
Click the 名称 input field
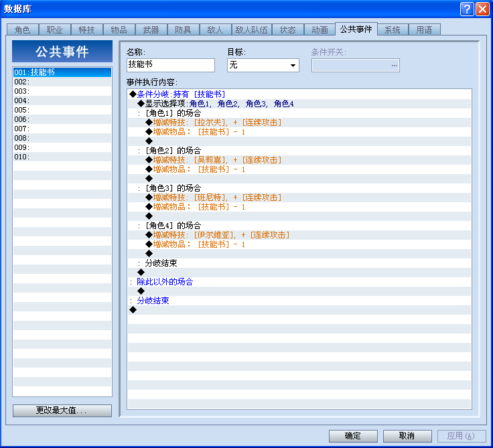coord(171,65)
